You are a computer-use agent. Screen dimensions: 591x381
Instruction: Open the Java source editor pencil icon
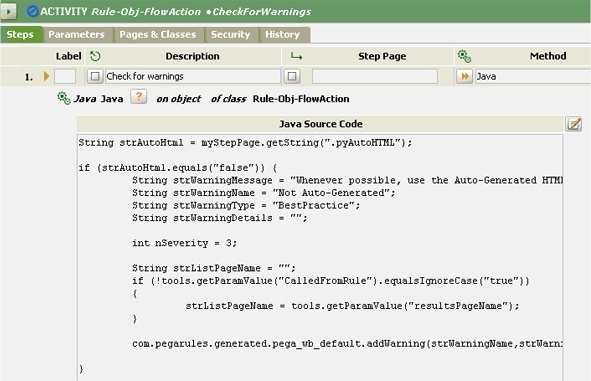(x=574, y=124)
